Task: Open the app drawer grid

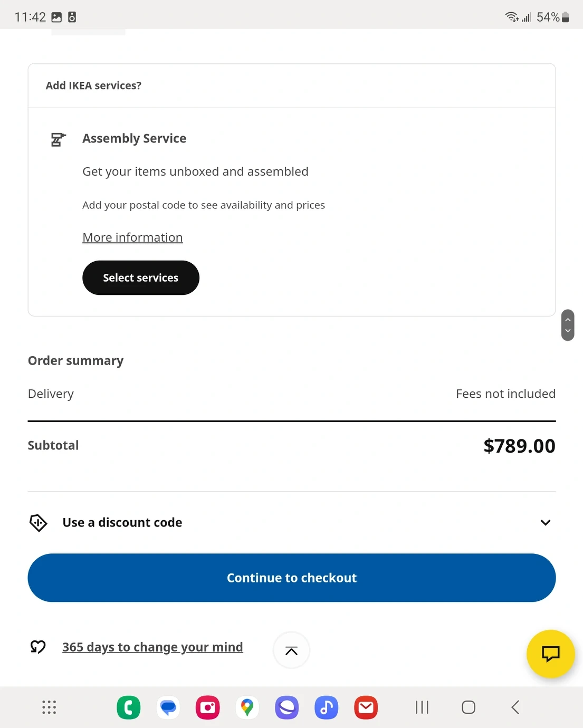Action: tap(49, 707)
